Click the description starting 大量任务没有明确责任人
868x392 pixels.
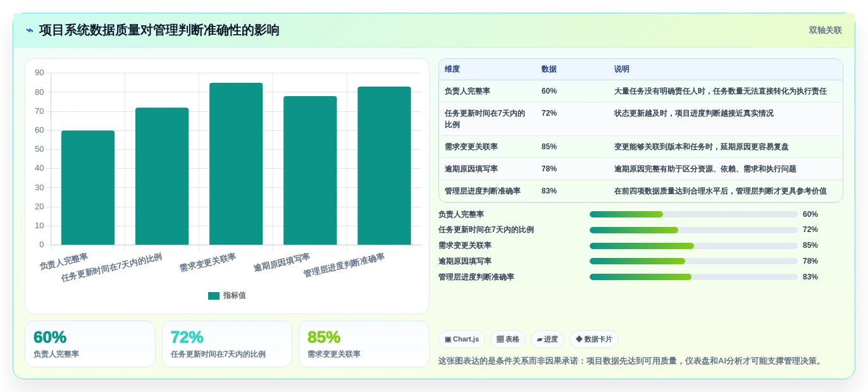[x=720, y=91]
